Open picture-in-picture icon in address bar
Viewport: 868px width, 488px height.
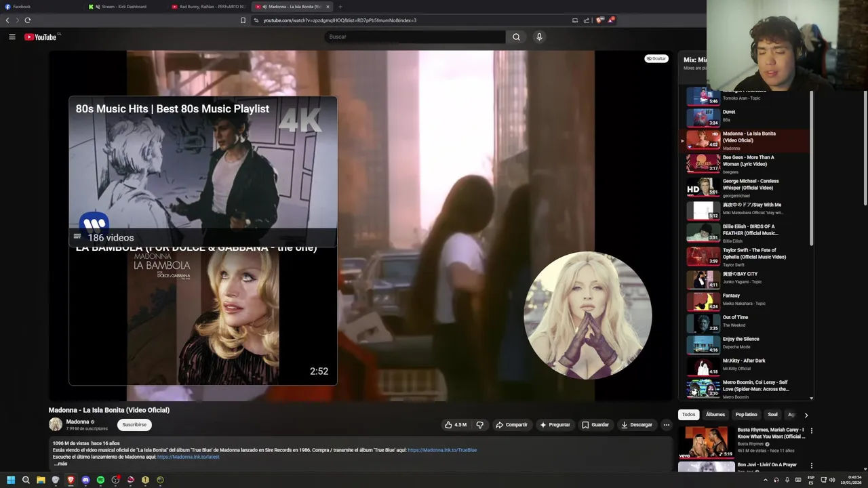(x=575, y=20)
